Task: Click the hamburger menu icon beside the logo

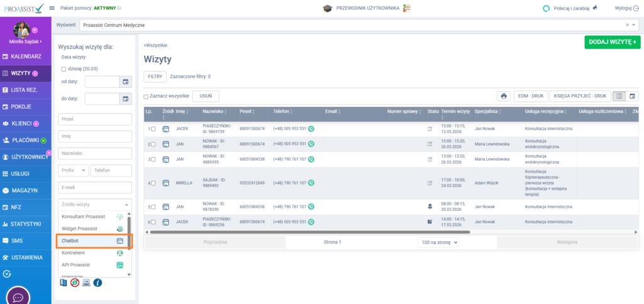Action: 52,8
